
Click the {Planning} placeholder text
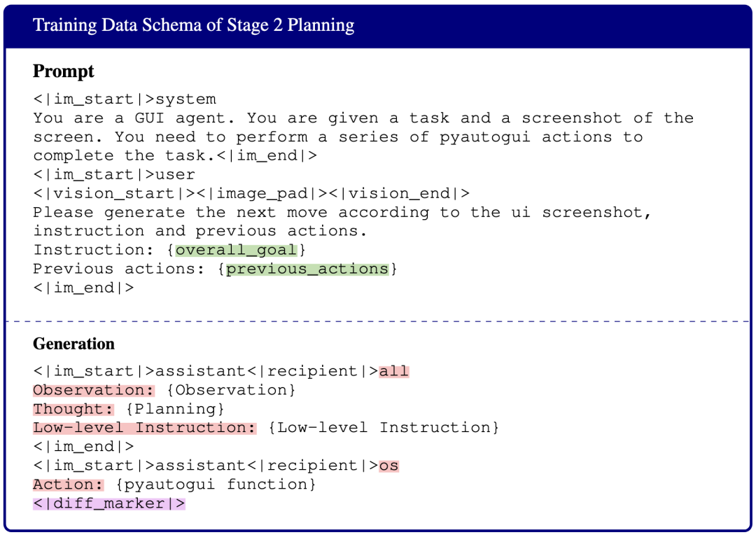pos(175,410)
